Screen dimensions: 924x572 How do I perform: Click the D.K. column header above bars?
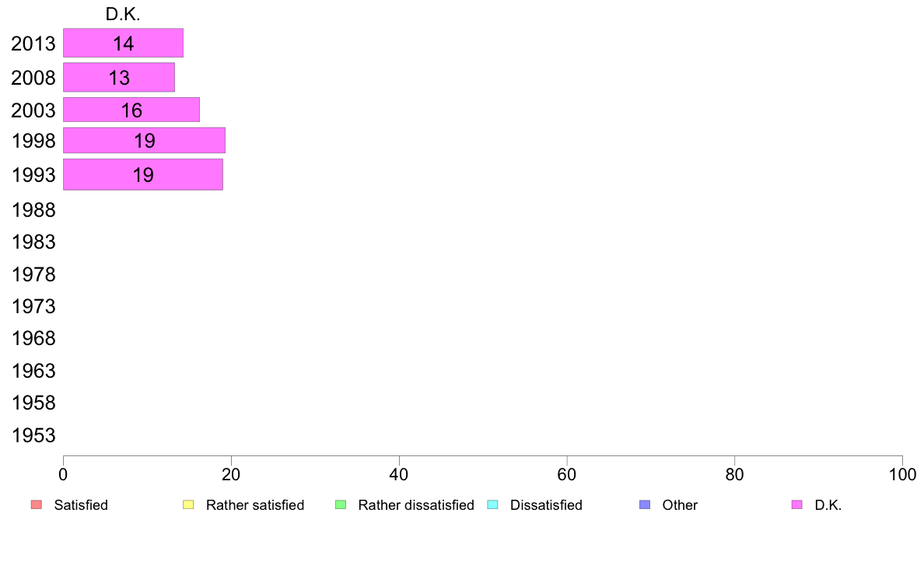point(123,14)
